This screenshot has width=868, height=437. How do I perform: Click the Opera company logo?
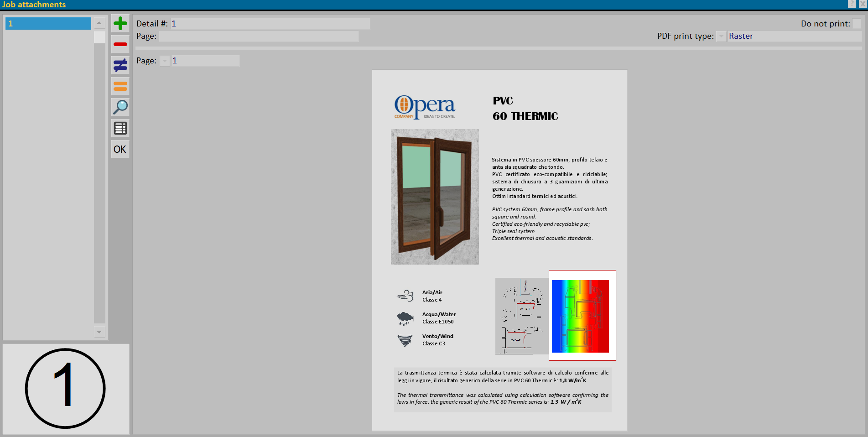click(x=425, y=107)
